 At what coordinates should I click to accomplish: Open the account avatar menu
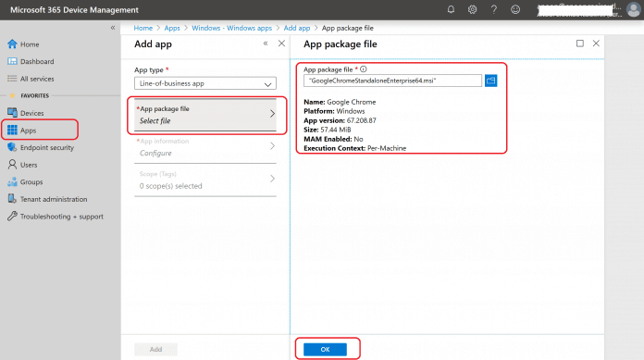[633, 9]
